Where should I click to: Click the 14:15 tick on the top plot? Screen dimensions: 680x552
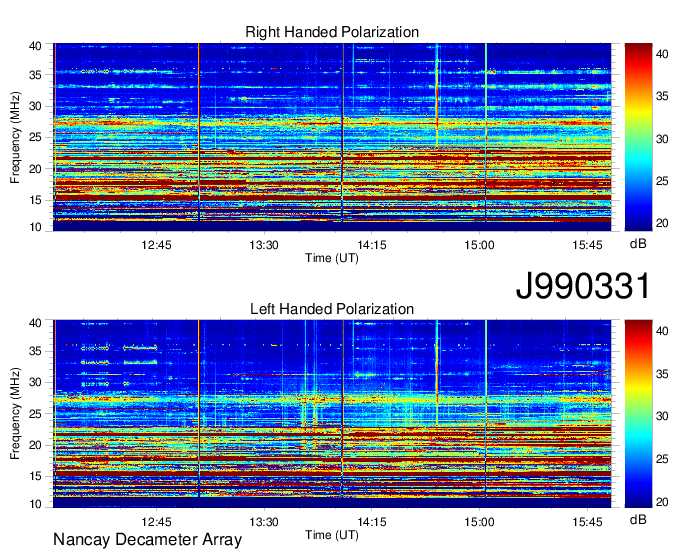[372, 245]
